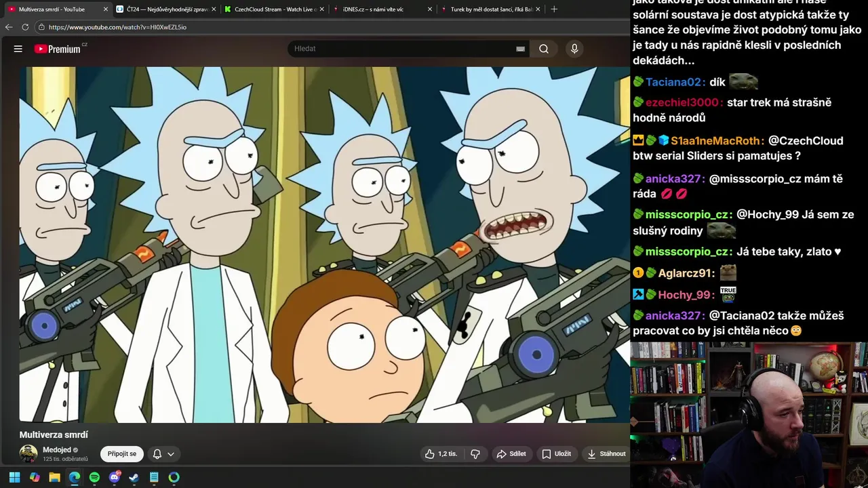Click @Hochy_99 mention in missscorpio_cz message
This screenshot has height=488, width=868.
[x=768, y=214]
